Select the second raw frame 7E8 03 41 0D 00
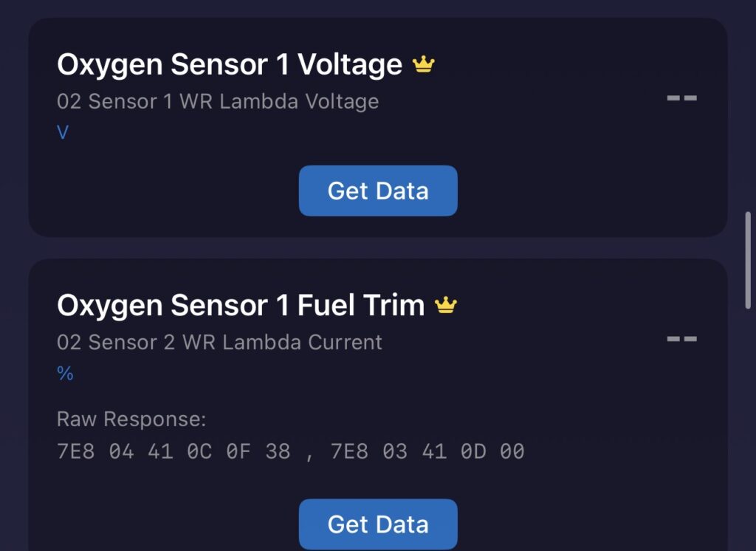This screenshot has width=756, height=551. (427, 451)
